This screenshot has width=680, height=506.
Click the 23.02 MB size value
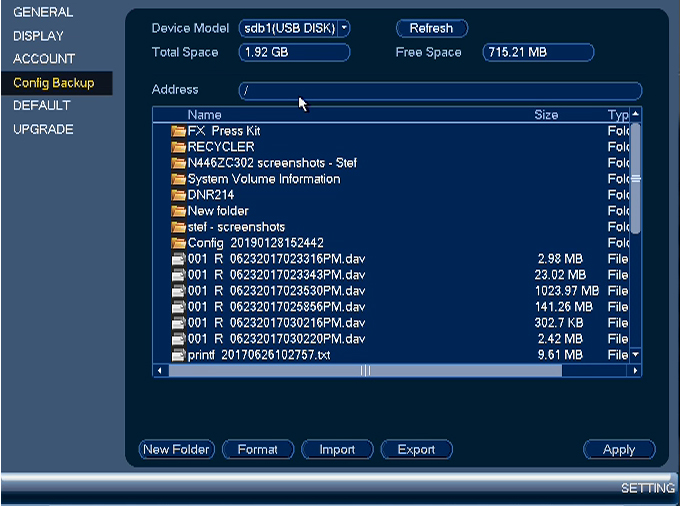coord(560,275)
